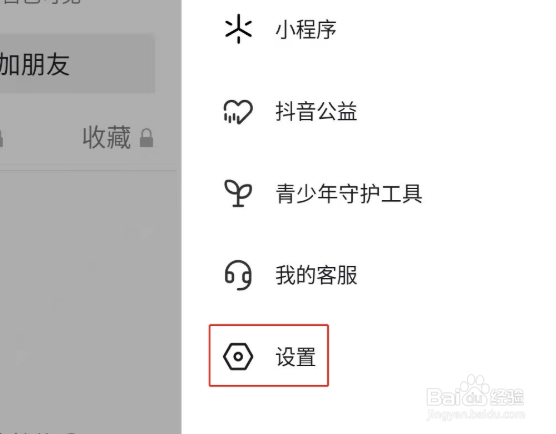Tap the 抖音公益 heart icon
556x434 pixels.
(x=238, y=112)
